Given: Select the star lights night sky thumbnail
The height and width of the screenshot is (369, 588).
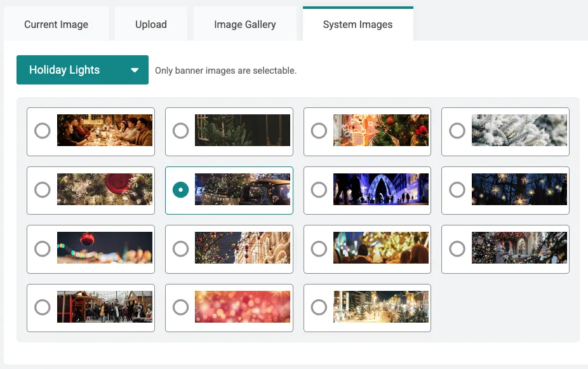Looking at the screenshot, I should 519,189.
